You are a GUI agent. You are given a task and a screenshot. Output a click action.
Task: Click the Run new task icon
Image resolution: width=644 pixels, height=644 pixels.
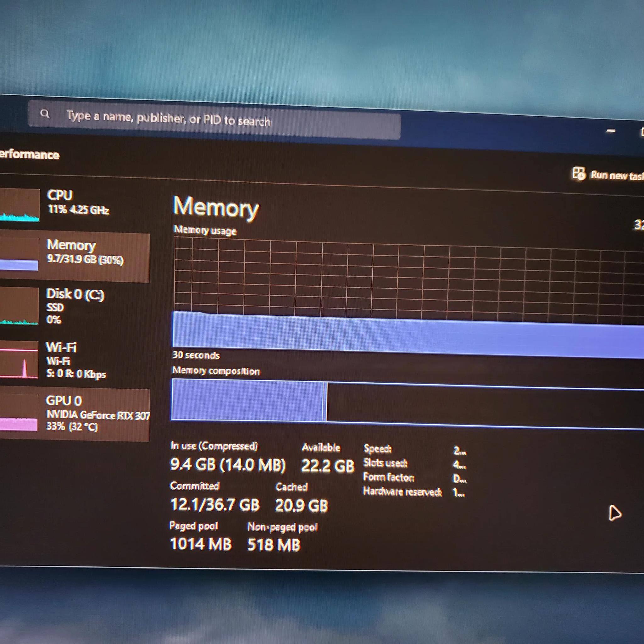[579, 174]
